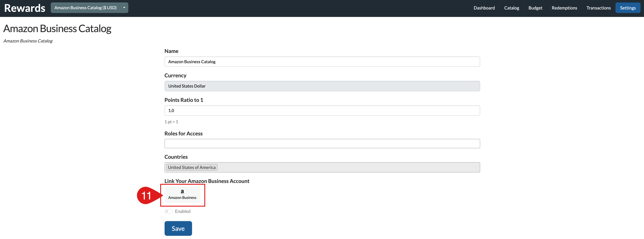Click the Roles for Access field
The height and width of the screenshot is (239, 644).
pyautogui.click(x=322, y=143)
